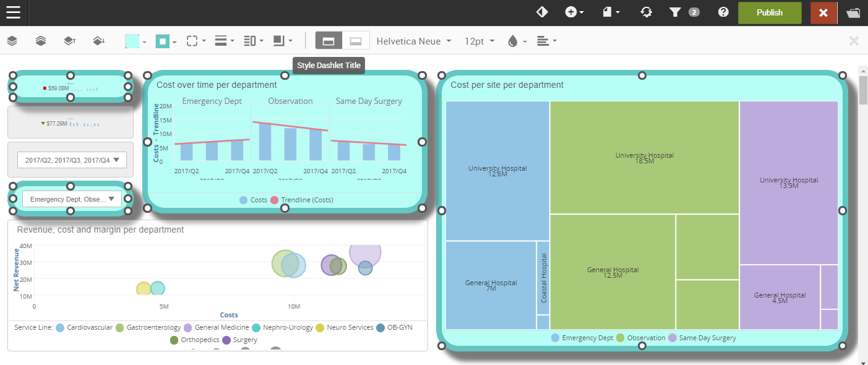868x365 pixels.
Task: Open the filter panel funnel icon
Action: tap(676, 12)
